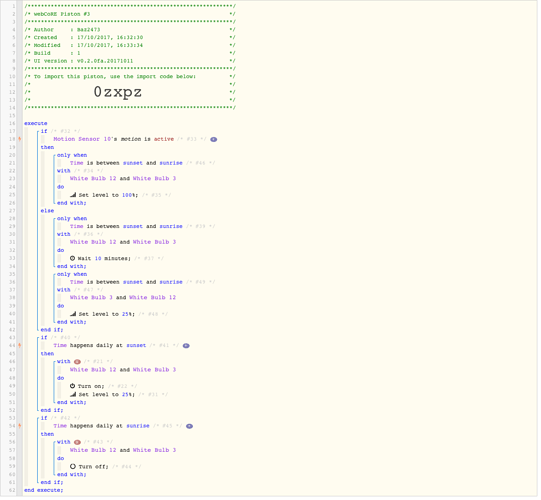Select the 'Motion Sensor 10' device text
Viewport: 541px width, 500px height.
[82, 140]
